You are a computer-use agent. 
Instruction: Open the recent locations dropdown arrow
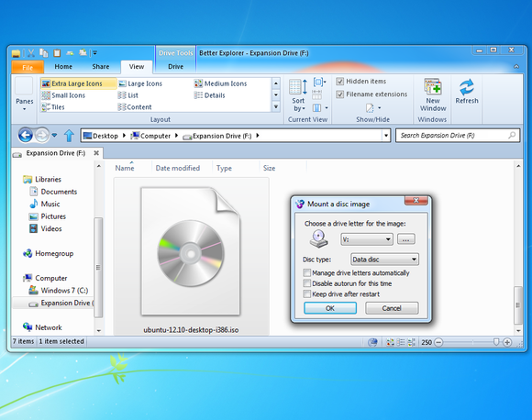coord(54,136)
